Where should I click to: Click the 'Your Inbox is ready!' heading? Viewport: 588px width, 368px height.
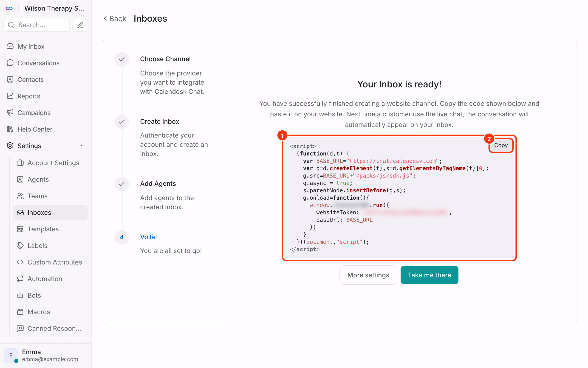399,84
